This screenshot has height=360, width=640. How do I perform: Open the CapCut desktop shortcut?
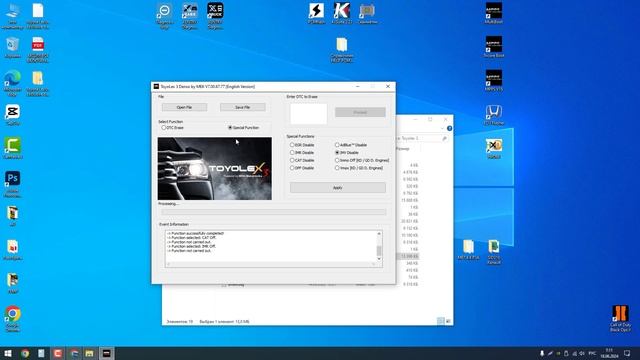tap(12, 114)
